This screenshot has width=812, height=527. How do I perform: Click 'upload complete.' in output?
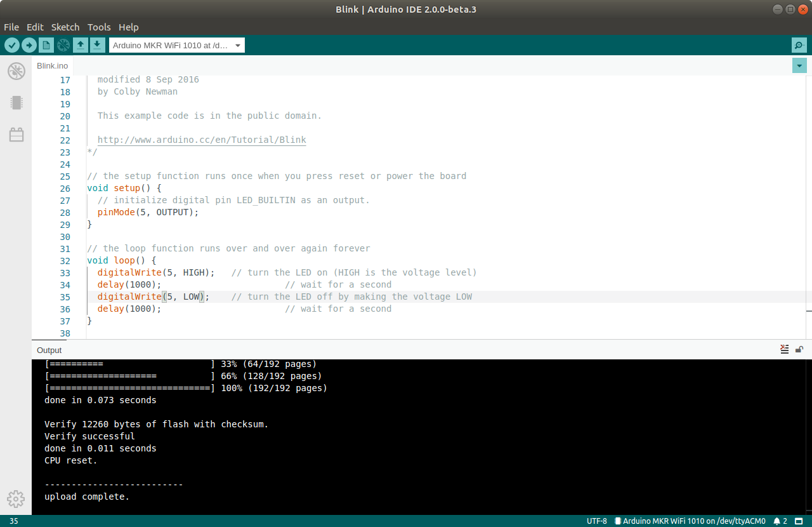[87, 497]
